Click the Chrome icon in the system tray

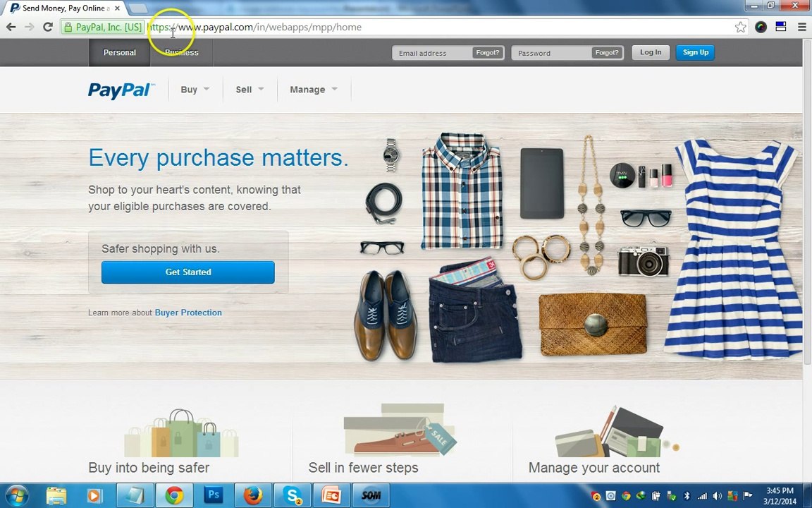tap(626, 496)
